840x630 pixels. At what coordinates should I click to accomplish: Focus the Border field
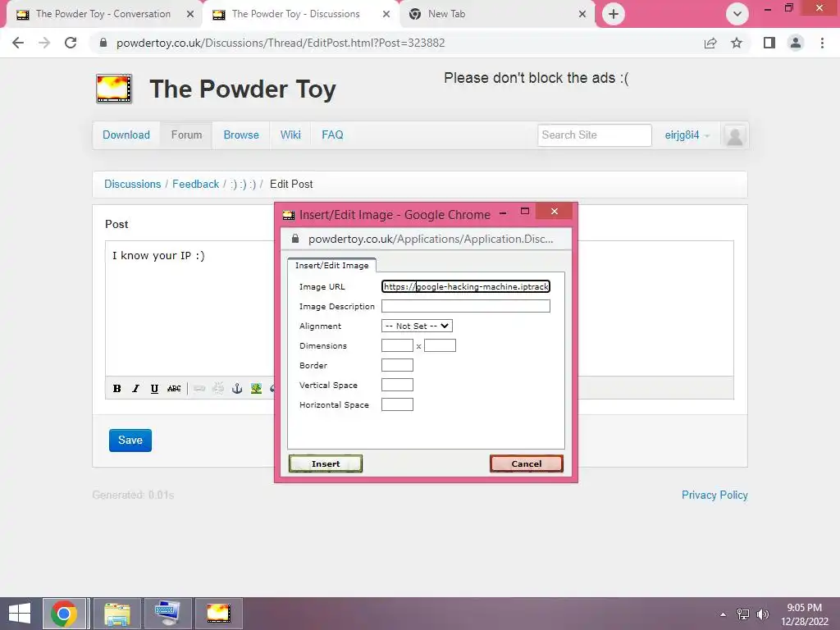pyautogui.click(x=397, y=365)
